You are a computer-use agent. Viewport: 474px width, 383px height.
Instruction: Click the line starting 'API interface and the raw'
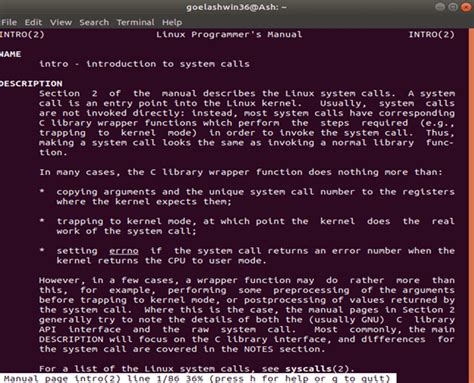tap(247, 330)
